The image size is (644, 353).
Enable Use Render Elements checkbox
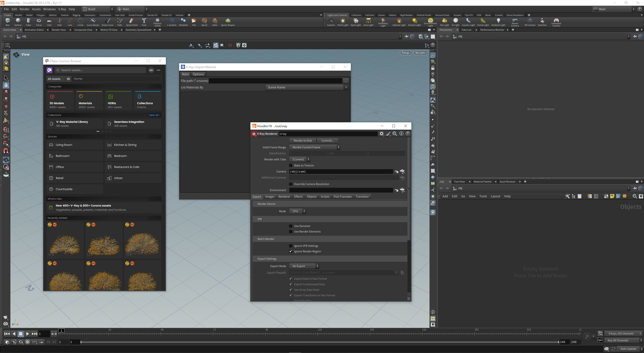point(291,231)
